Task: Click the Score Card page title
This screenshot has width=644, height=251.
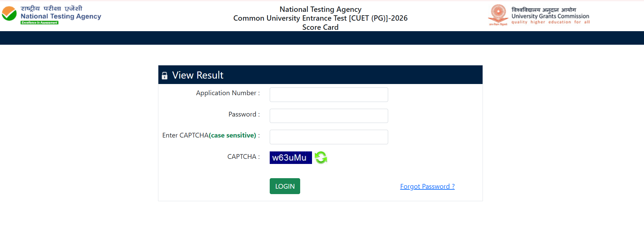Action: tap(320, 27)
